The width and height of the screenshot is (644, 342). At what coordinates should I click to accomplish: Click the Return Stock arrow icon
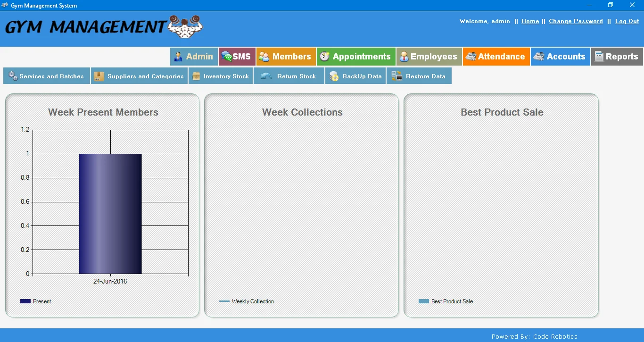click(266, 76)
